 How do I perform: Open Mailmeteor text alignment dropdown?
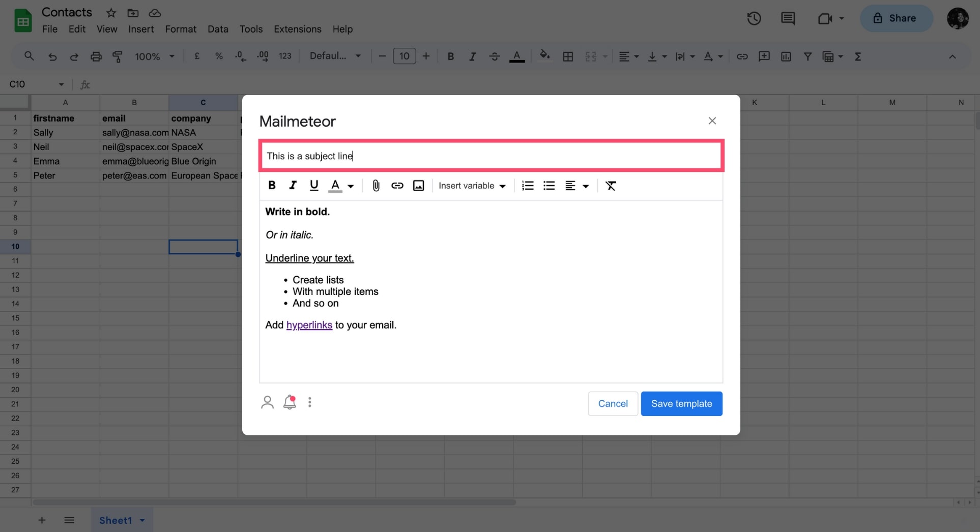pos(577,186)
